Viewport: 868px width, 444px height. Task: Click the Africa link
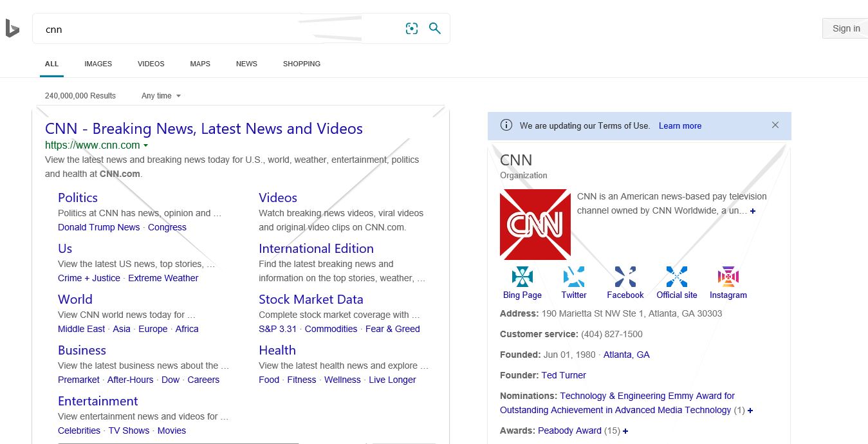click(x=187, y=329)
